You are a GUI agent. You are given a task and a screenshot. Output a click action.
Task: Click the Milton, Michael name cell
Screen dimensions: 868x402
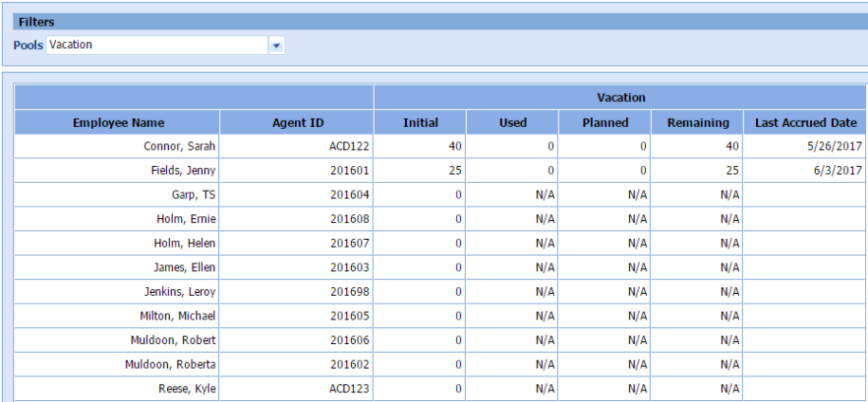(x=176, y=316)
